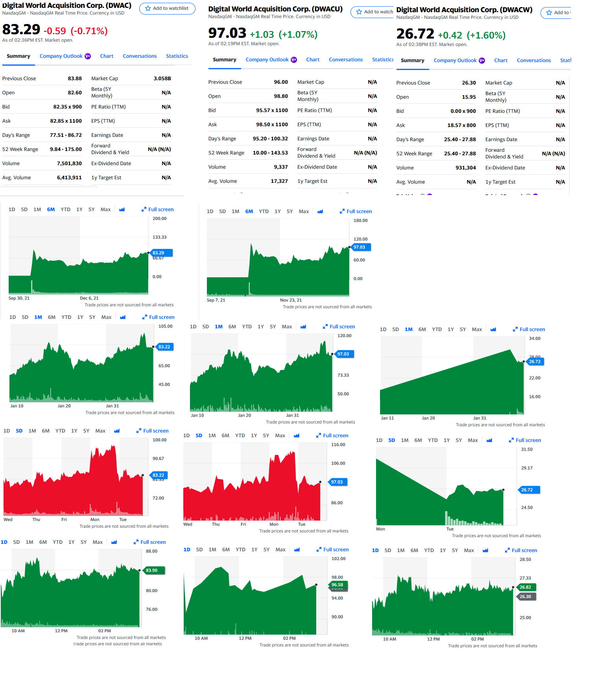
Task: Open chart-type icon on red DWACU 5D chart
Action: (297, 436)
